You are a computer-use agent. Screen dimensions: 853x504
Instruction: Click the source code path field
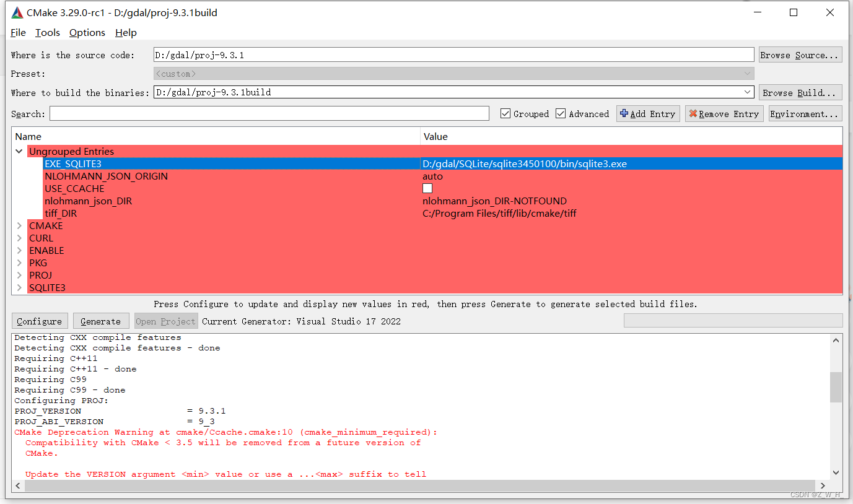pos(453,55)
